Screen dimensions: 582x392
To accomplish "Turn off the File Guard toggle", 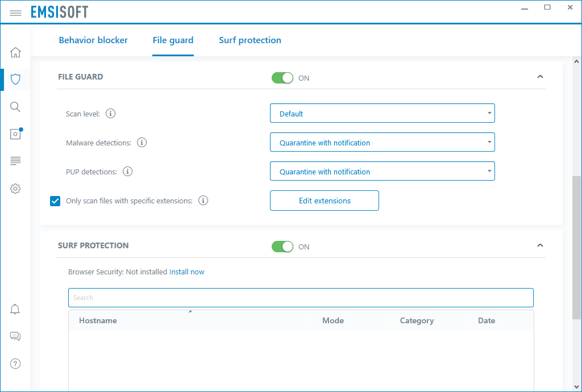I will click(x=282, y=78).
